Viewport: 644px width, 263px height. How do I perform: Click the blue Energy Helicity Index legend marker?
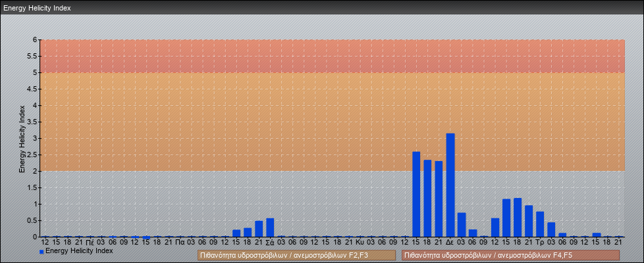point(41,252)
